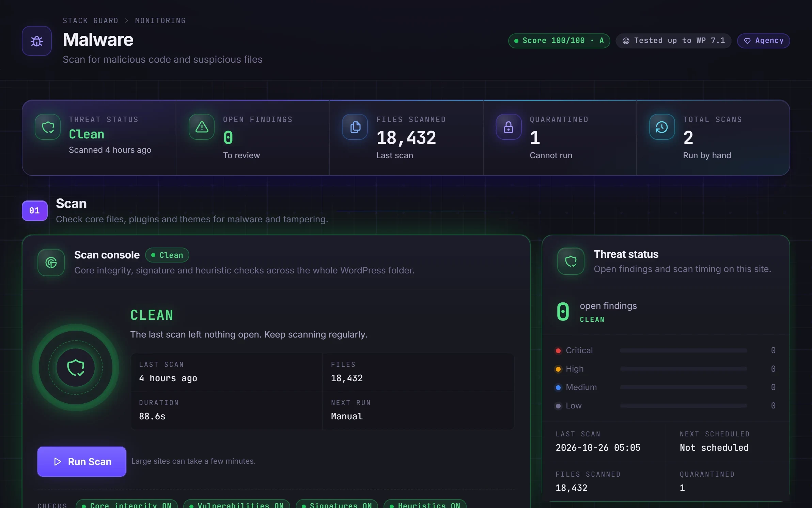Click the Agency plan badge

[x=763, y=41]
